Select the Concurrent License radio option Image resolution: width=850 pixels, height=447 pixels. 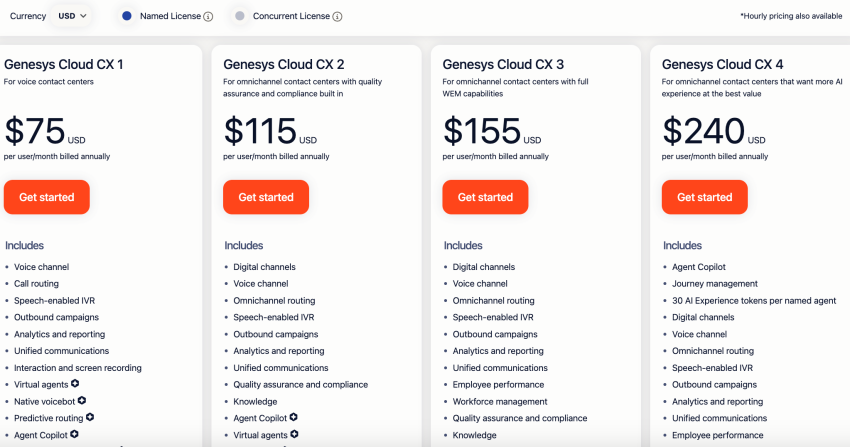(x=240, y=16)
